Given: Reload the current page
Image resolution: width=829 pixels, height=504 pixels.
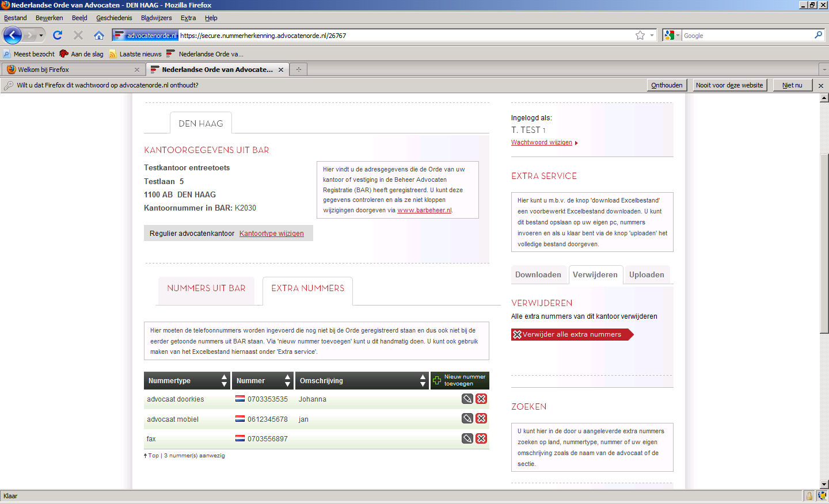Looking at the screenshot, I should [x=58, y=36].
